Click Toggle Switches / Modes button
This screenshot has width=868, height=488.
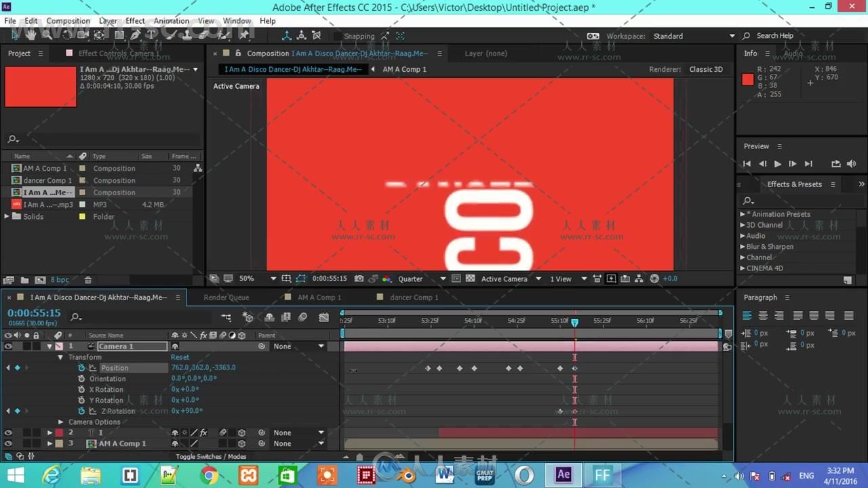pos(211,457)
